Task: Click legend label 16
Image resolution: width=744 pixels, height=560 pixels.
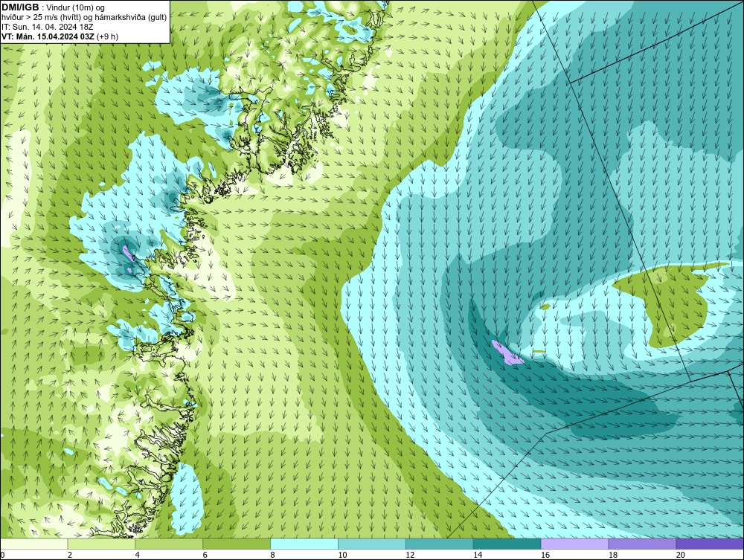Action: click(x=545, y=555)
